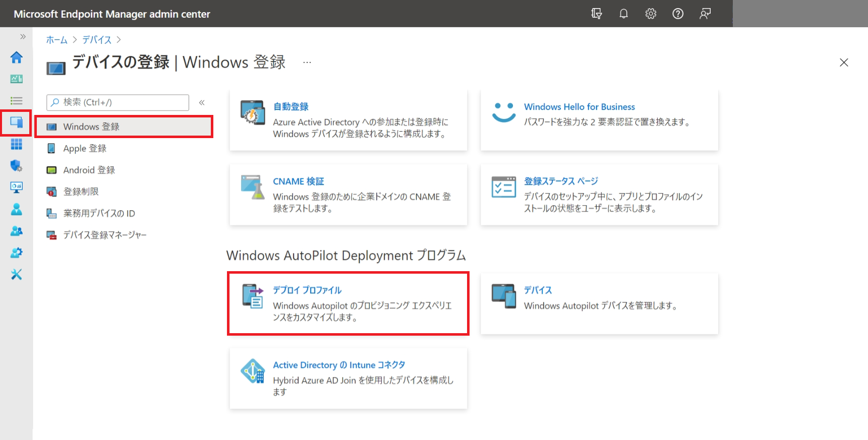Open the Home icon in left sidebar
This screenshot has height=440, width=868.
[x=16, y=57]
